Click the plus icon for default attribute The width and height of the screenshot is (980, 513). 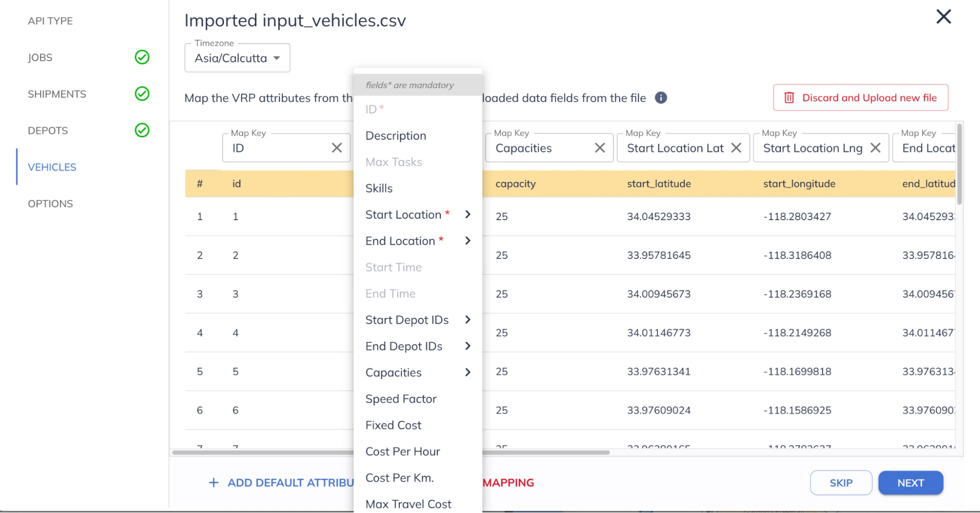pyautogui.click(x=214, y=483)
